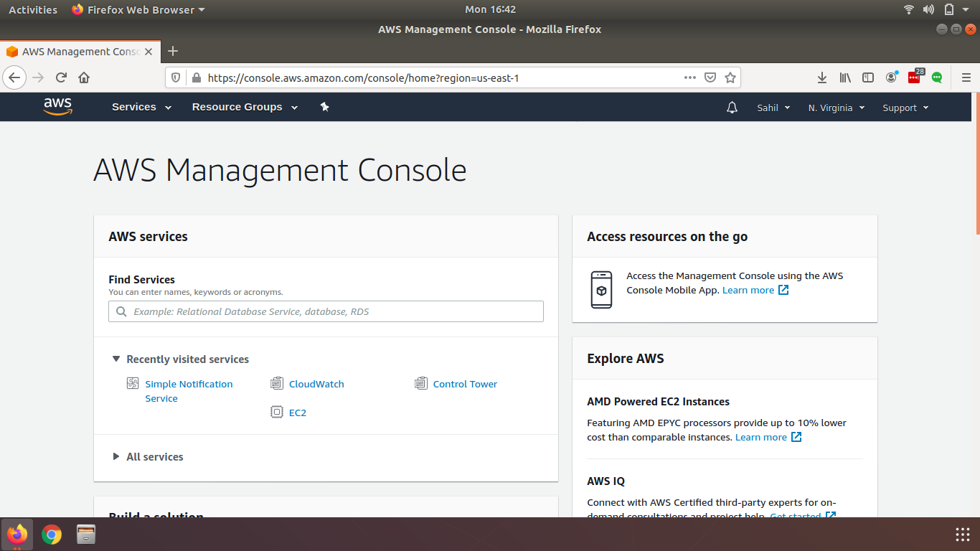
Task: Go back with the browser back arrow
Action: point(15,77)
